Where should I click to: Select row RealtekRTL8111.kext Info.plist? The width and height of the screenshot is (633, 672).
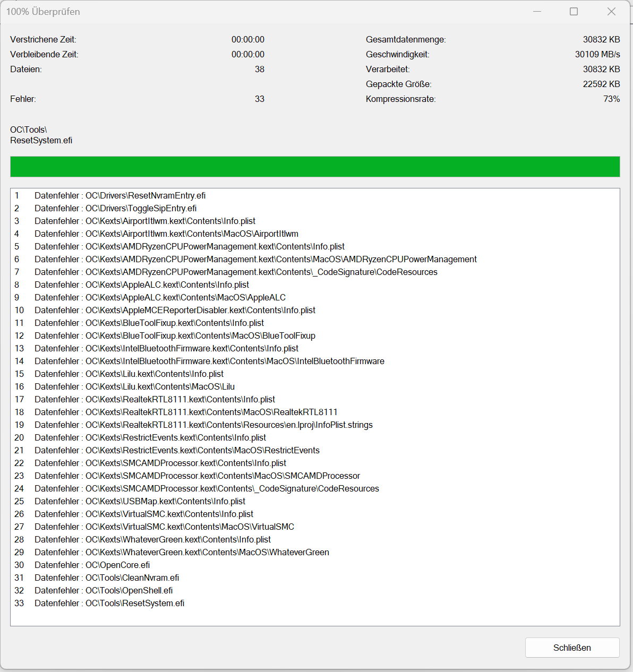[315, 399]
